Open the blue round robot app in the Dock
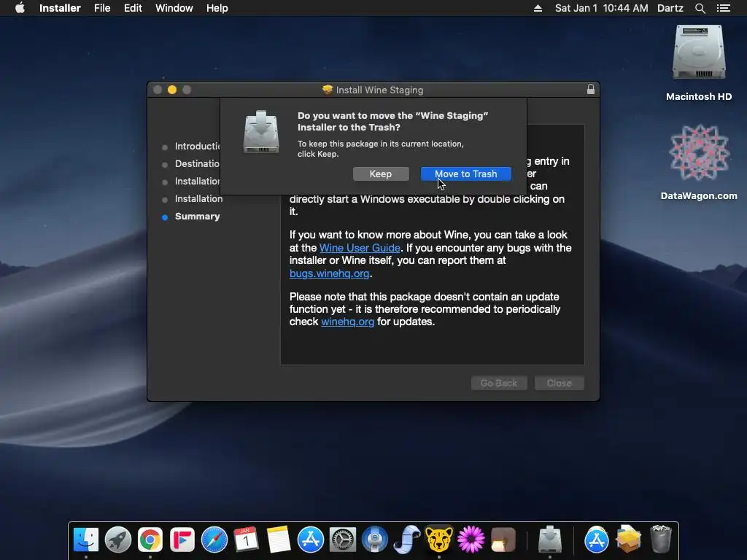This screenshot has height=560, width=747. [375, 540]
